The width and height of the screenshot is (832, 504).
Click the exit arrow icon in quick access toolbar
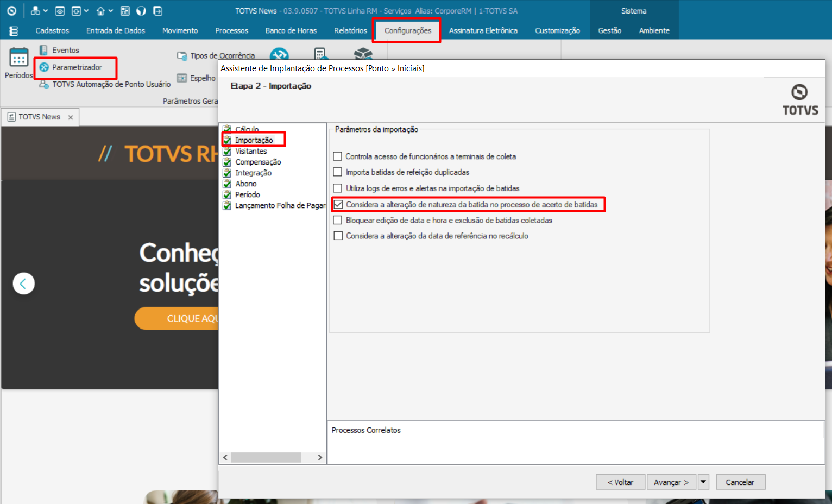tap(157, 11)
